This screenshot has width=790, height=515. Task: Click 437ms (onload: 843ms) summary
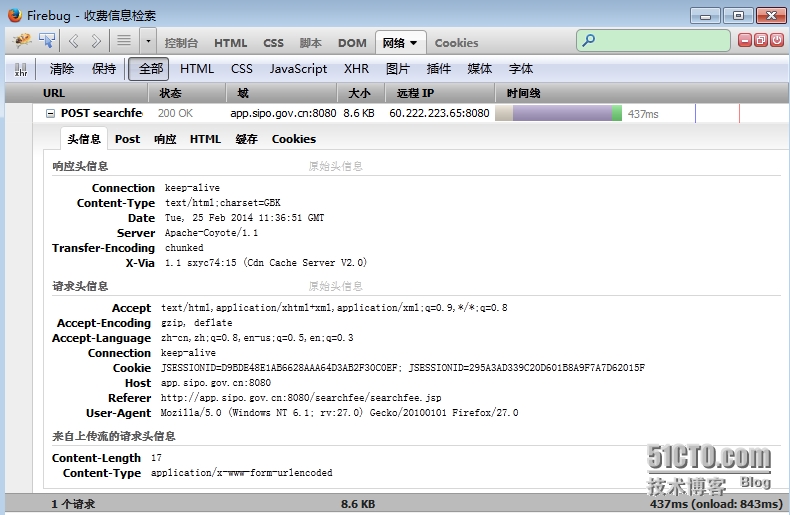(x=716, y=504)
